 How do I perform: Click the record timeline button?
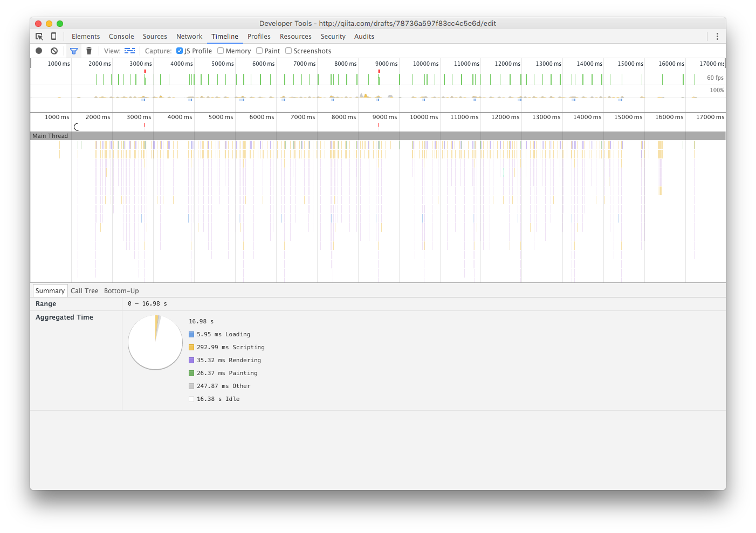coord(38,50)
